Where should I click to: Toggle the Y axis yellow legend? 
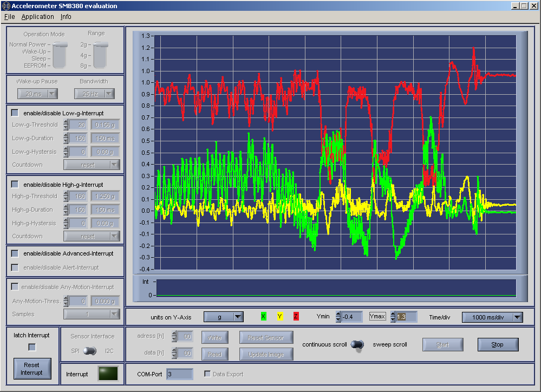pyautogui.click(x=279, y=316)
